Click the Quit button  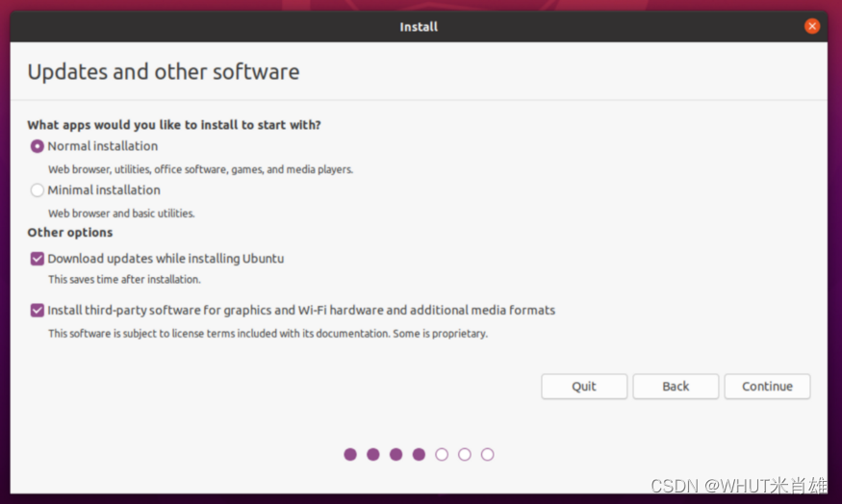point(584,387)
